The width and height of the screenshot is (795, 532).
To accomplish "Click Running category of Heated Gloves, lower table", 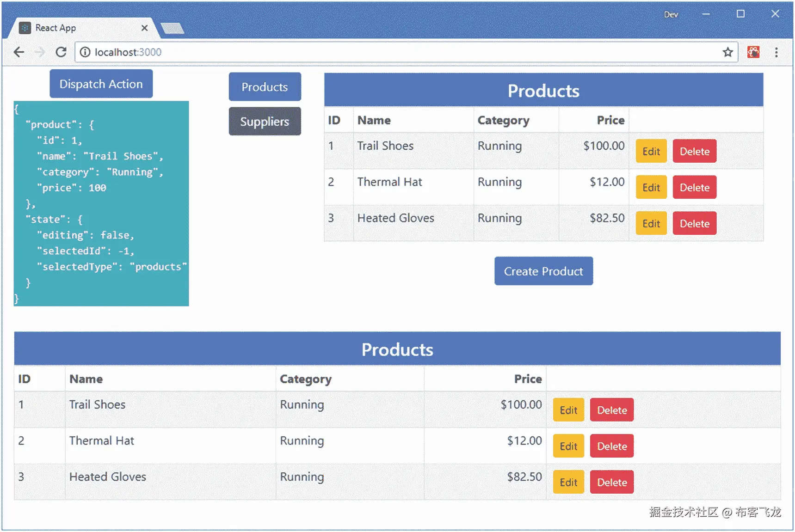I will 302,477.
